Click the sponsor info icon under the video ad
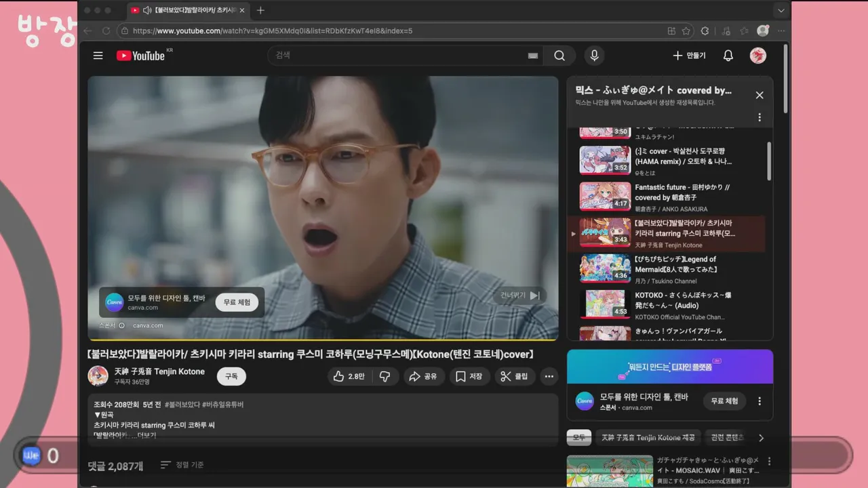Image resolution: width=868 pixels, height=488 pixels. (x=122, y=325)
